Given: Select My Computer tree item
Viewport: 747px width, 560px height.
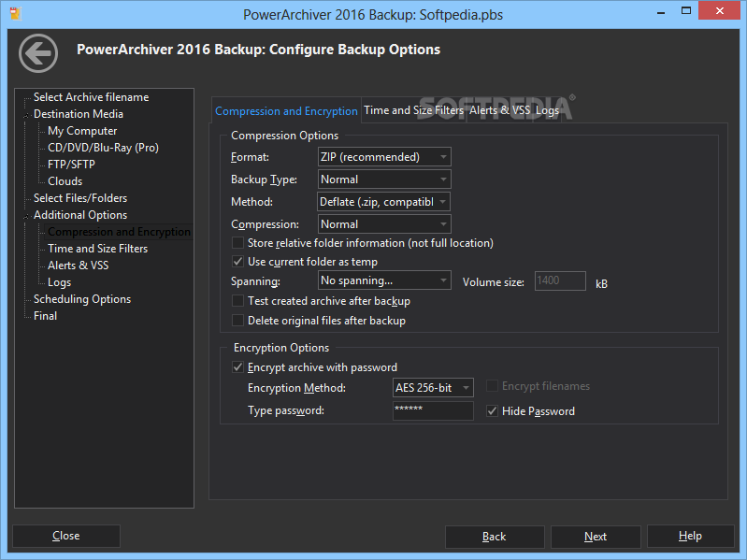Looking at the screenshot, I should (x=82, y=131).
